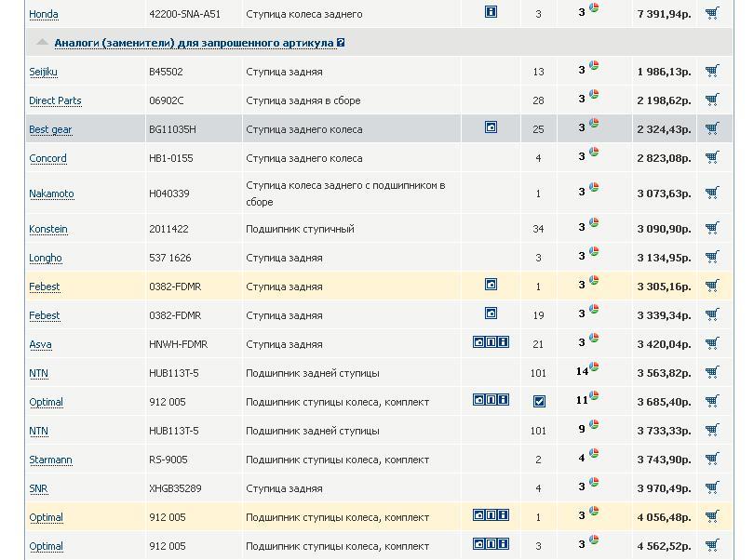Show photo for Febest priced 3 305,16р.
Image resolution: width=754 pixels, height=560 pixels.
coord(491,285)
